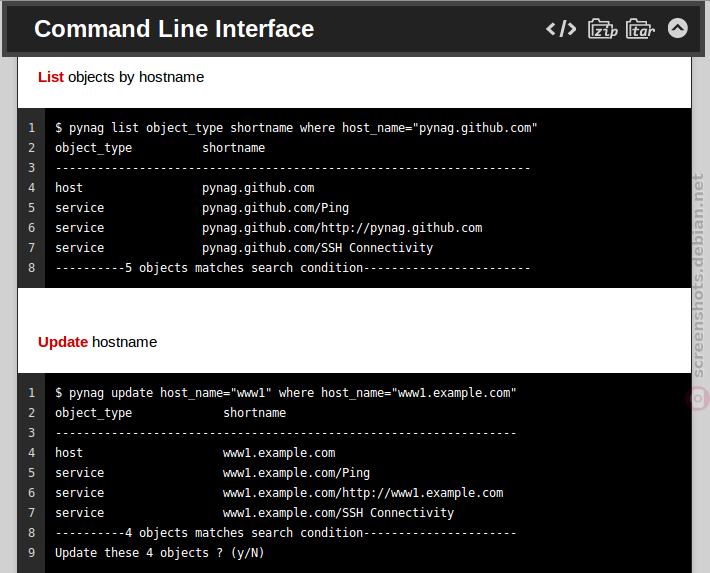Screen dimensions: 710x573
Task: Click the pynag.github.com/SSH Connectivity line
Action: click(244, 248)
